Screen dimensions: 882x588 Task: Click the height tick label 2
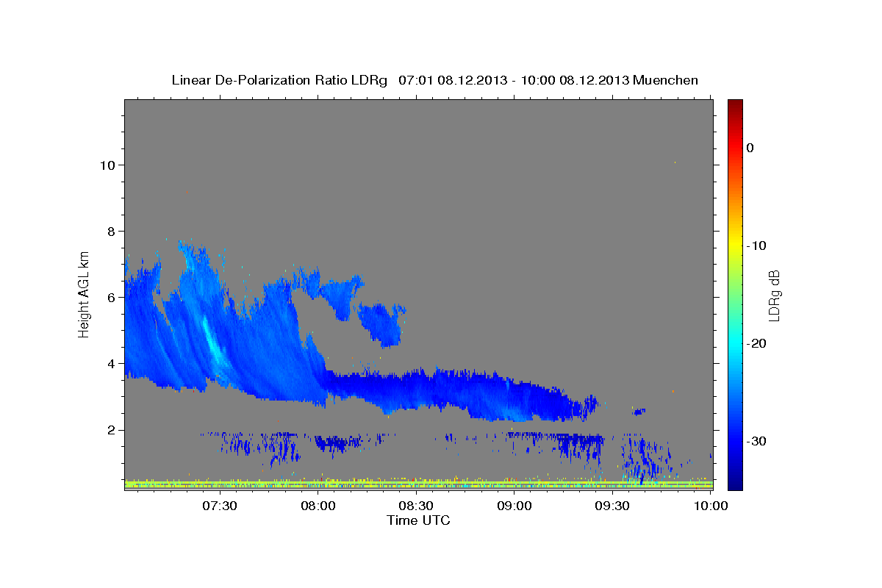tap(110, 430)
